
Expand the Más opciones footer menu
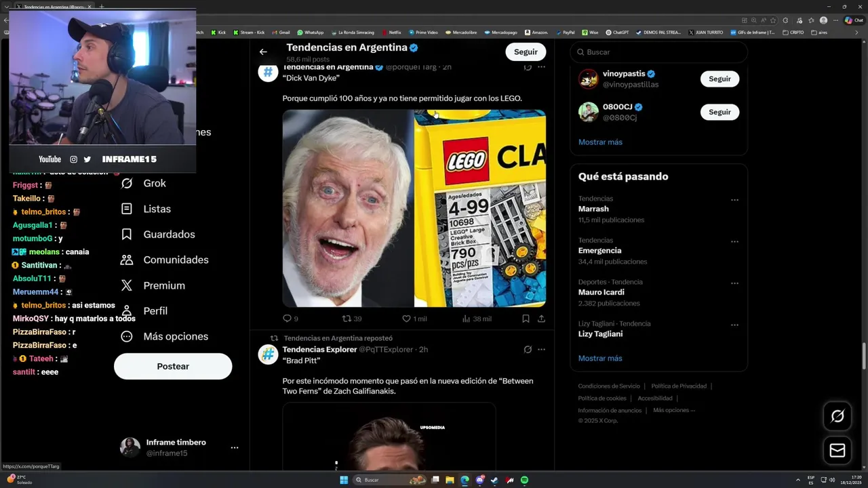click(674, 410)
